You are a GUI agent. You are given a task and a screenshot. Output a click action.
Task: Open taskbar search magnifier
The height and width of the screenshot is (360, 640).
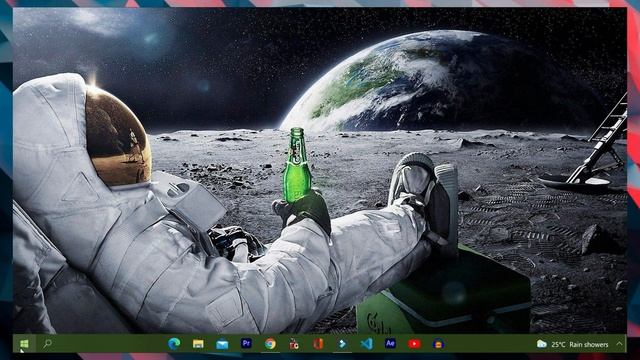[47, 344]
